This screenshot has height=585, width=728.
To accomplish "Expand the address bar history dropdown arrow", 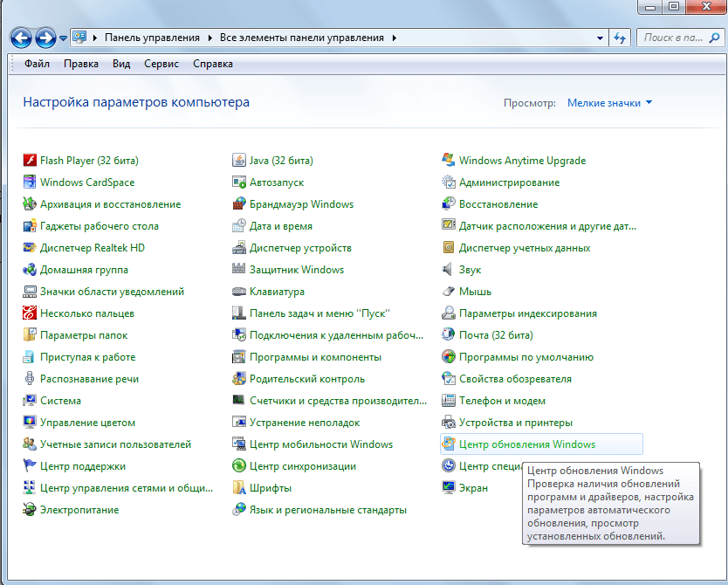I will 600,38.
